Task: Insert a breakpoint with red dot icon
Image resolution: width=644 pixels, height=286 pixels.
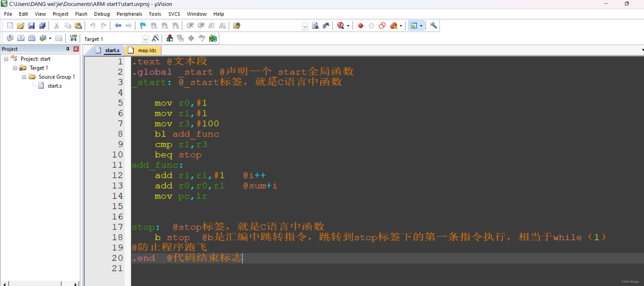Action: point(360,26)
